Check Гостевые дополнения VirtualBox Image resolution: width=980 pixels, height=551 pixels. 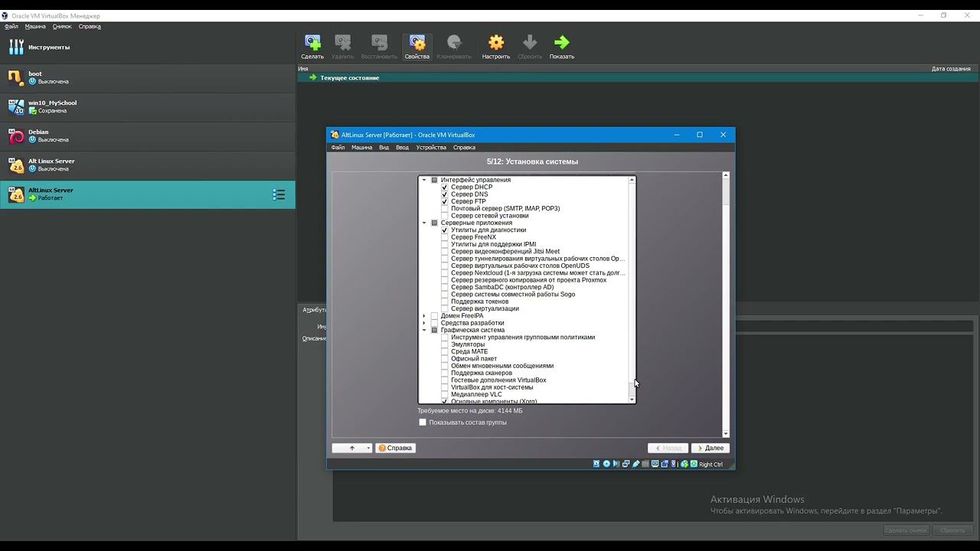pos(444,380)
